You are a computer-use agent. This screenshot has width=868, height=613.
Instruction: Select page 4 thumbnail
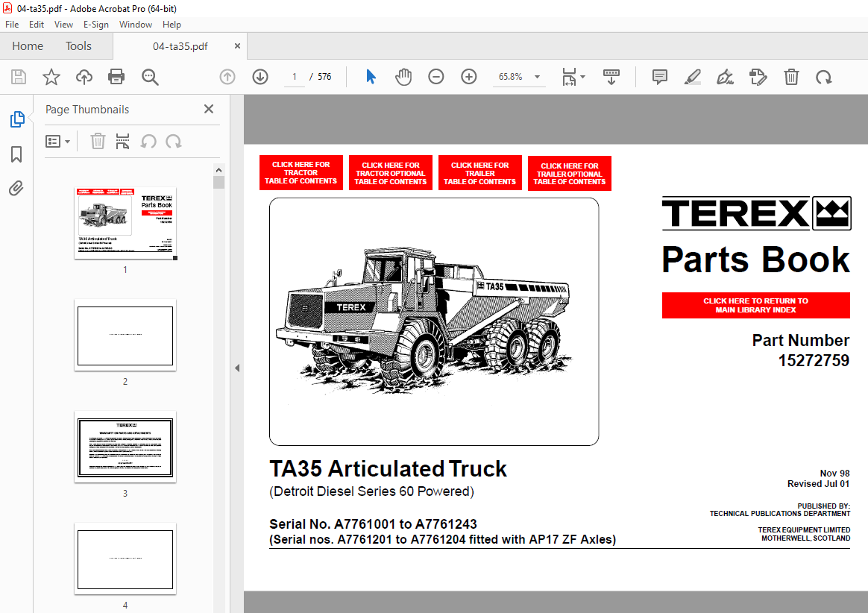point(126,559)
